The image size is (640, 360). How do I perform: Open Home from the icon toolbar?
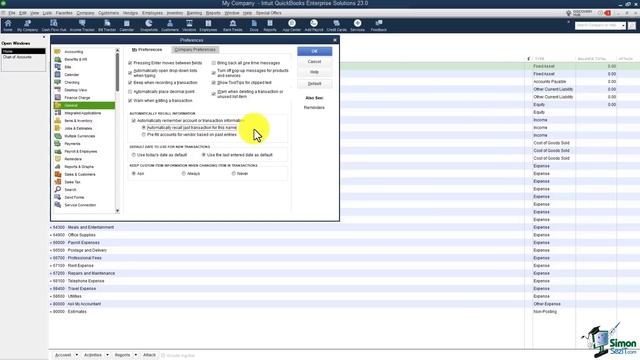8,25
